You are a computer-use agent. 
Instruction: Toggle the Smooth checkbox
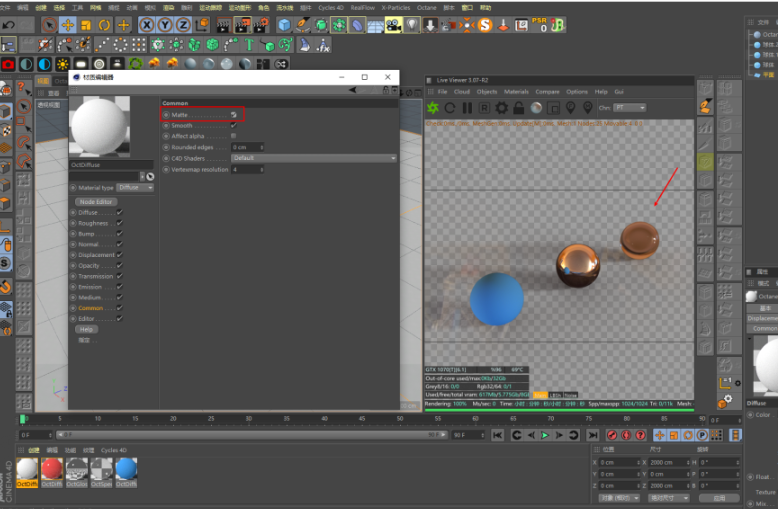(234, 126)
